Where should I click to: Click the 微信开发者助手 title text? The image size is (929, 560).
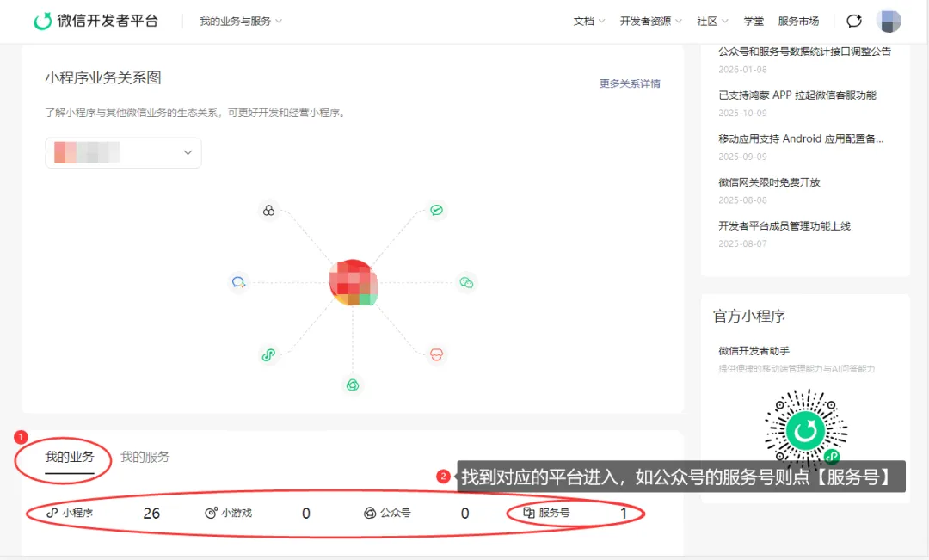point(754,351)
